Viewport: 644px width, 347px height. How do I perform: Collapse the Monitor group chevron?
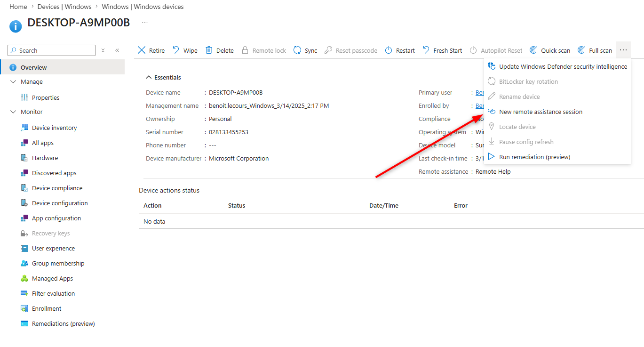click(13, 112)
